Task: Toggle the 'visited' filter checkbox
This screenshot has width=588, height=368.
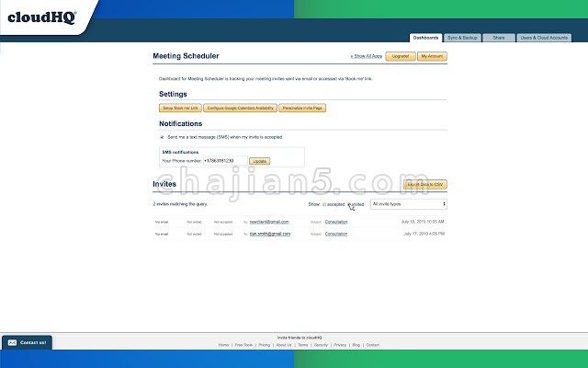Action: 349,204
